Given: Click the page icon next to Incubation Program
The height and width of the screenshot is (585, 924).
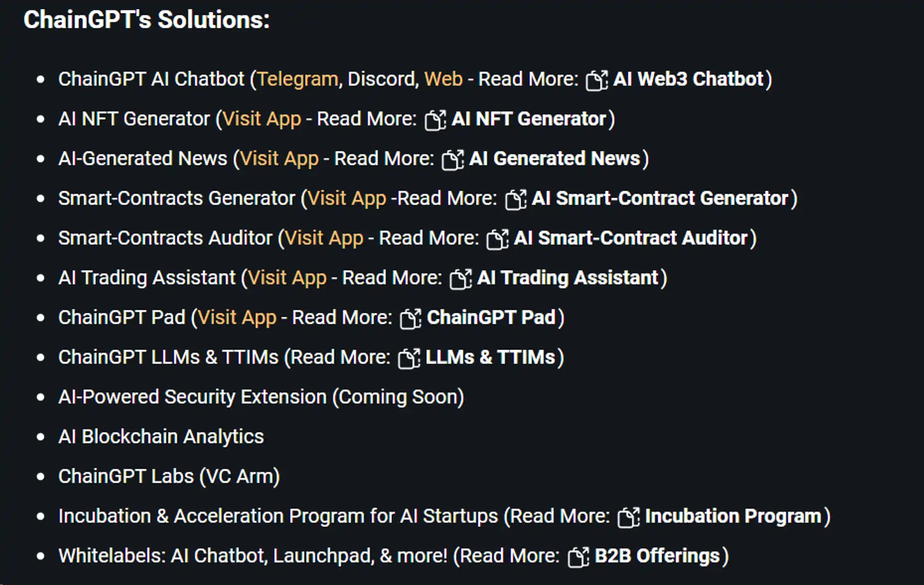Looking at the screenshot, I should (628, 517).
